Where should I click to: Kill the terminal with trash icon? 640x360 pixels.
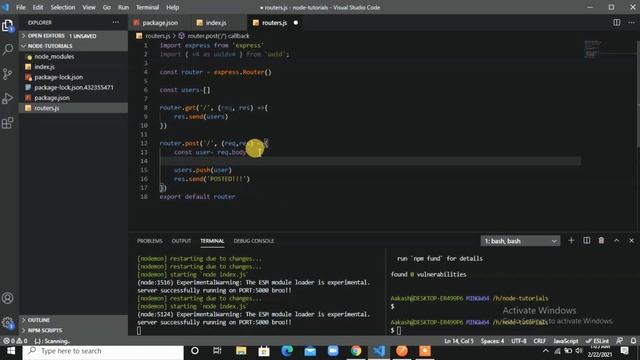coord(601,240)
